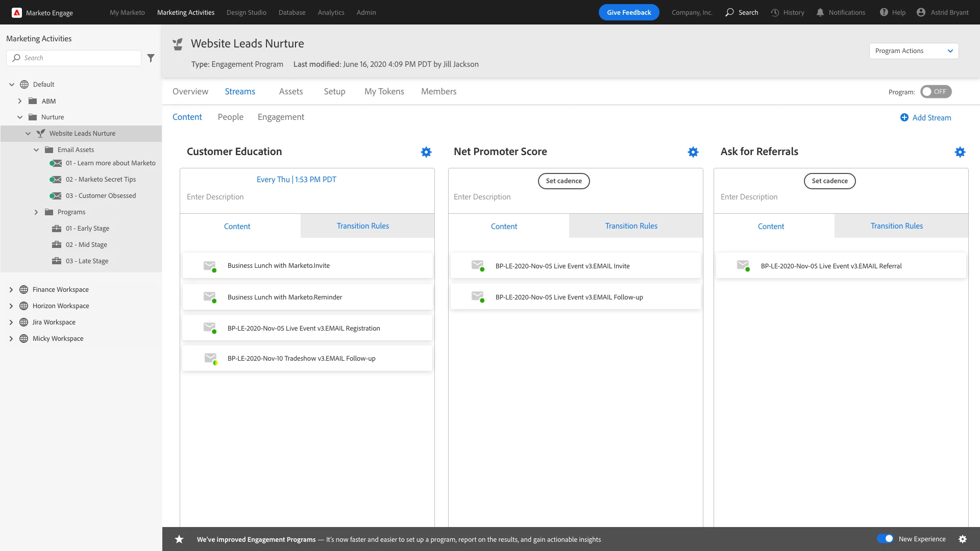Click the settings gear in bottom banner
980x551 pixels.
[963, 539]
